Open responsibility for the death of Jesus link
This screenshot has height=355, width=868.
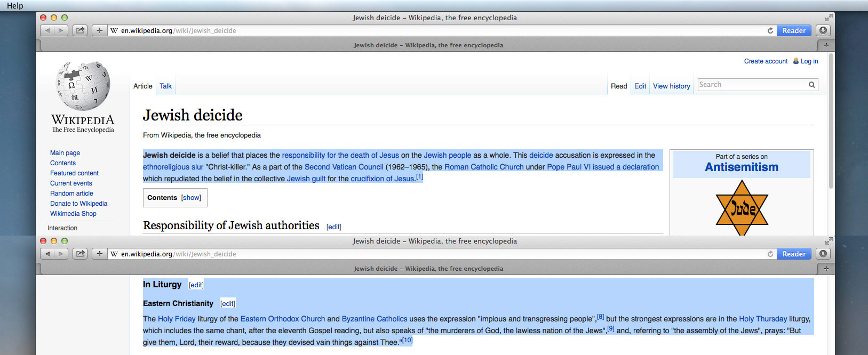[340, 156]
